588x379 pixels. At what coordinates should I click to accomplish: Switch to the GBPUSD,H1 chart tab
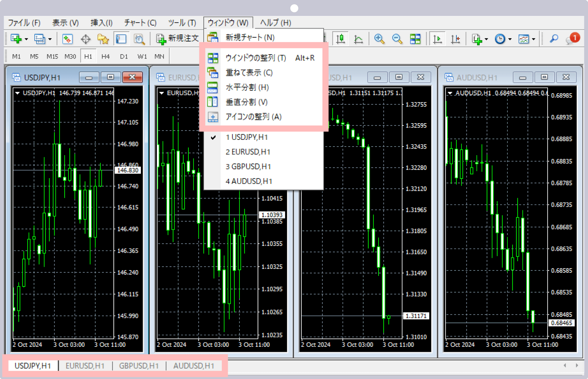click(x=139, y=366)
